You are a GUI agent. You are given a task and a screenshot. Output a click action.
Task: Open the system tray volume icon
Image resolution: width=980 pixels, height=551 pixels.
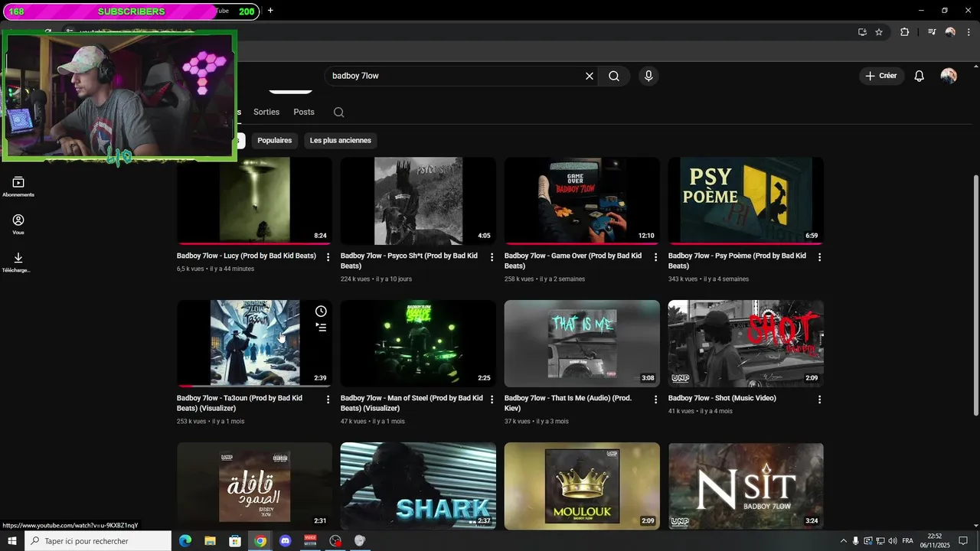pyautogui.click(x=893, y=541)
